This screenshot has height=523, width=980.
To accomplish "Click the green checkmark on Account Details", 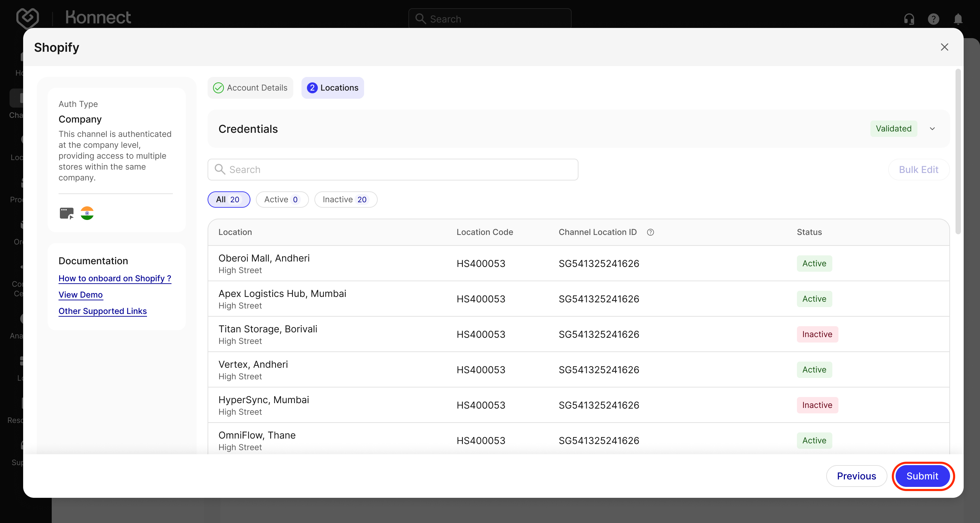I will coord(218,88).
